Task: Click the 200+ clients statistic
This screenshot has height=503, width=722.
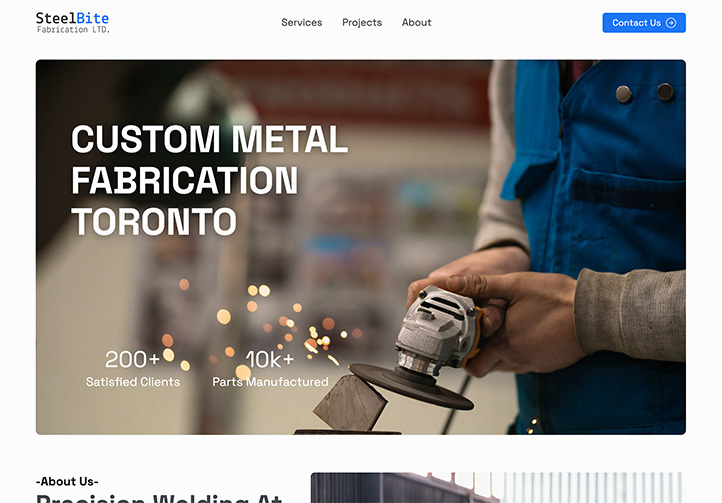Action: (133, 359)
